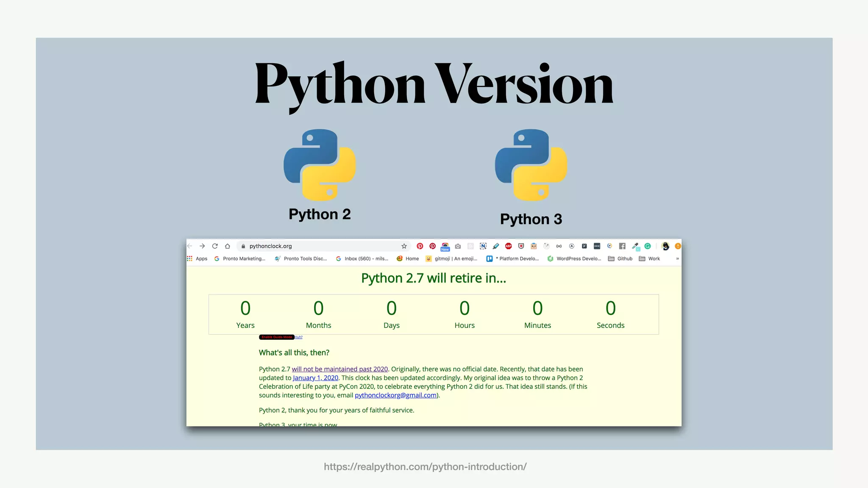Click the pixel face box extension icon
The image size is (868, 488).
pyautogui.click(x=534, y=246)
